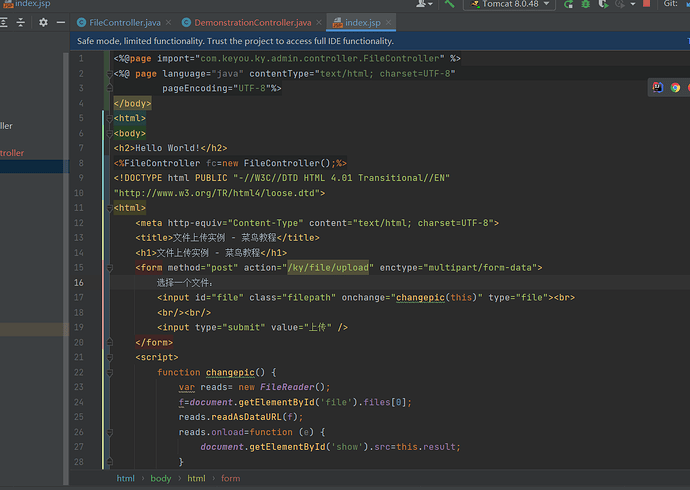Hide the project panel with minus icon
Image resolution: width=690 pixels, height=490 pixels.
point(61,22)
